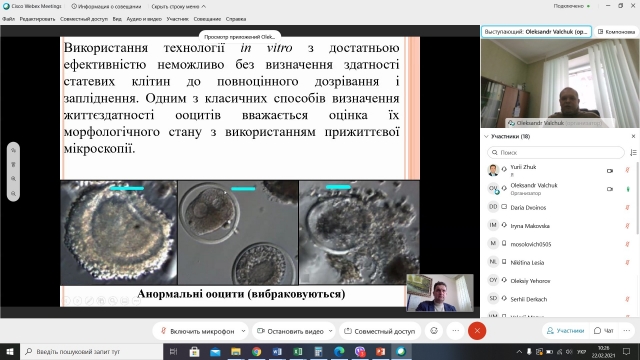Expand video options arrow
This screenshot has width=640, height=360.
(x=330, y=331)
